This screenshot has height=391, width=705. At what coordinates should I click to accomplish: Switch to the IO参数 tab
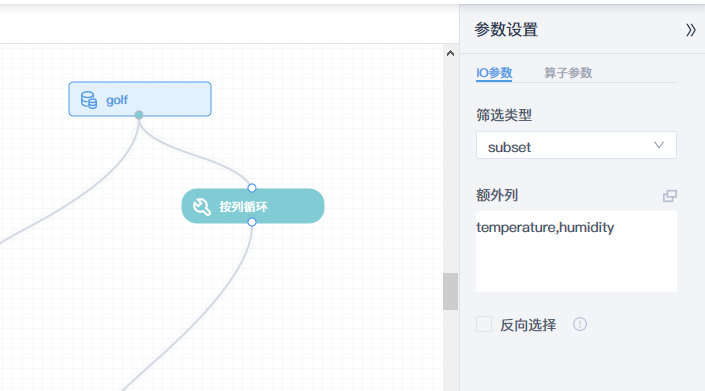[494, 73]
